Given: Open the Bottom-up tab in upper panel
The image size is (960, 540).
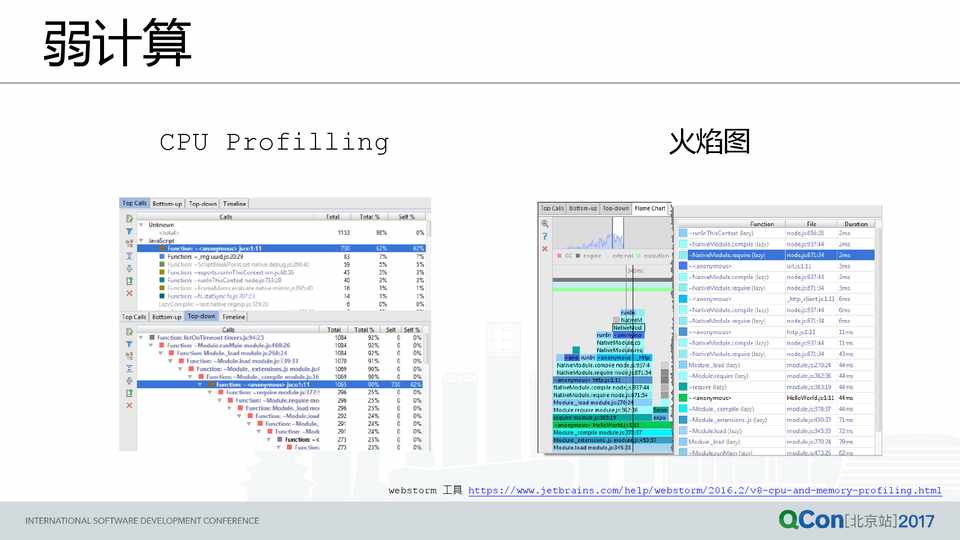Looking at the screenshot, I should (x=167, y=203).
